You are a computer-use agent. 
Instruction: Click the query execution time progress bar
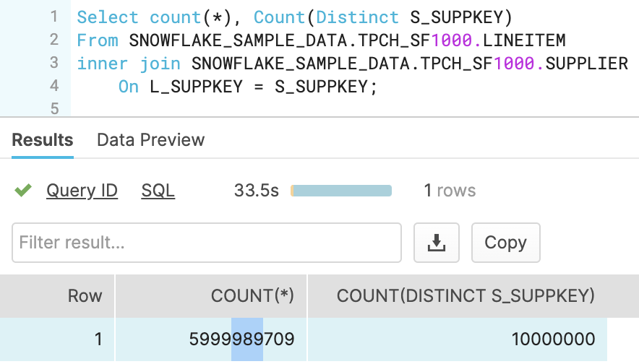click(x=341, y=191)
